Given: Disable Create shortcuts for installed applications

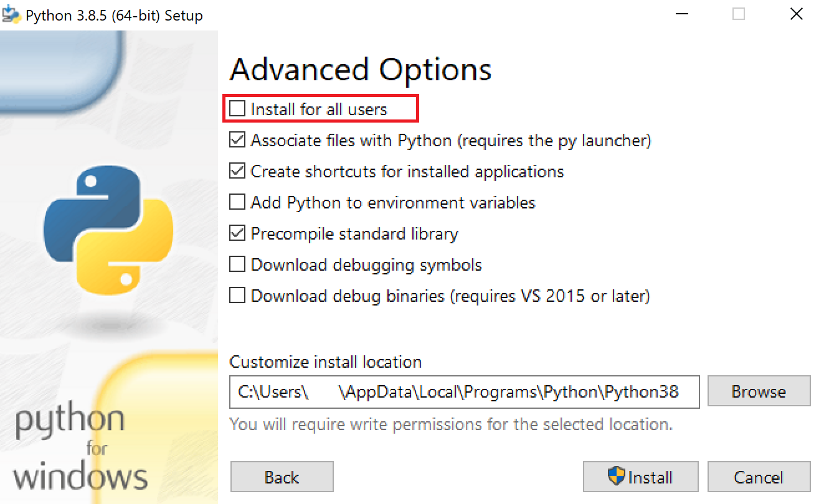Looking at the screenshot, I should (x=237, y=171).
